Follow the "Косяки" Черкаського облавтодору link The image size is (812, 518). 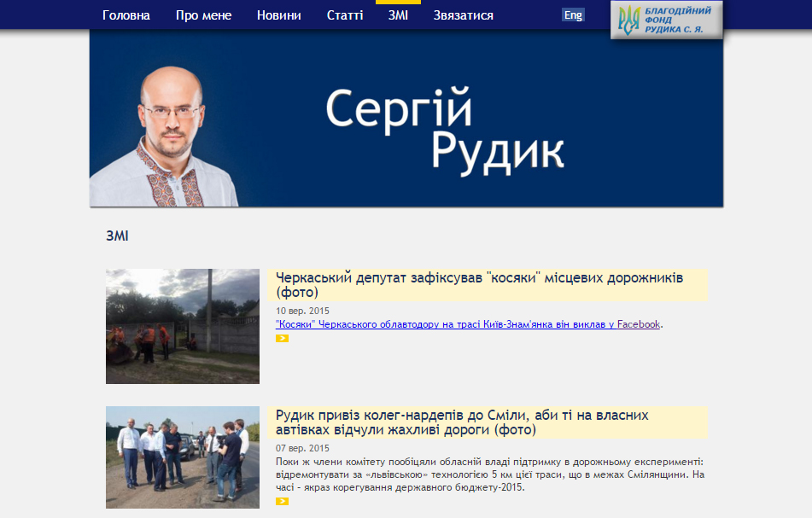pyautogui.click(x=468, y=324)
